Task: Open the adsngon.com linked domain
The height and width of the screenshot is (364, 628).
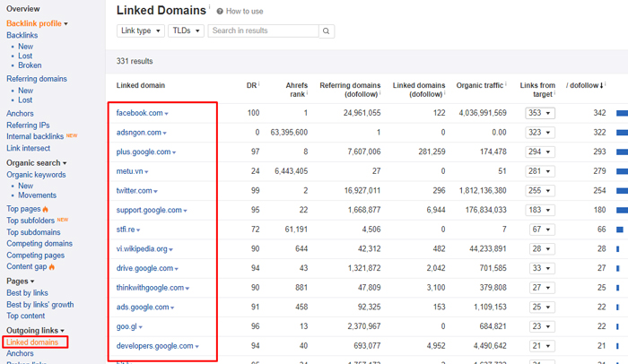Action: [x=138, y=133]
